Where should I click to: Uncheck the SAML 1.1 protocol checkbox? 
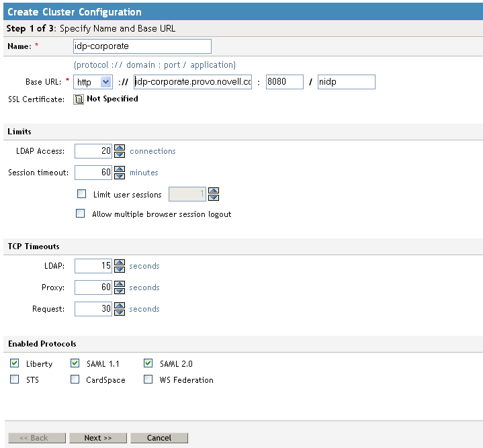coord(75,363)
